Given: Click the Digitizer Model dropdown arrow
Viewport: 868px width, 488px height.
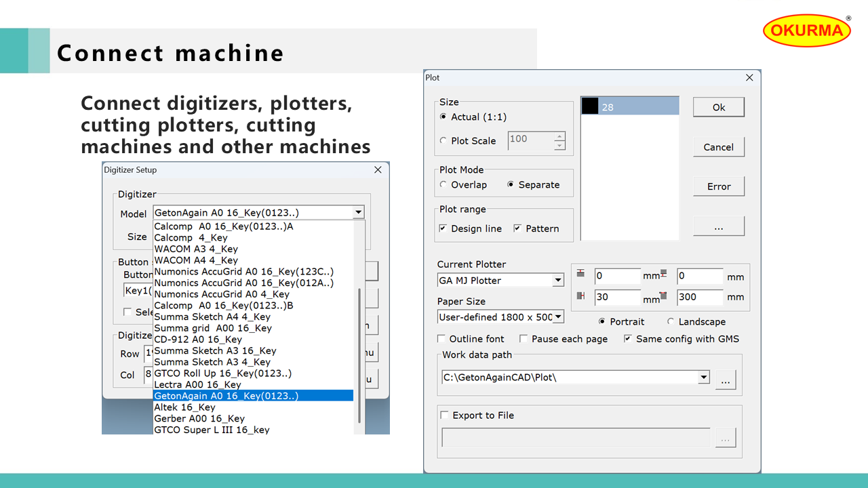Looking at the screenshot, I should (358, 213).
